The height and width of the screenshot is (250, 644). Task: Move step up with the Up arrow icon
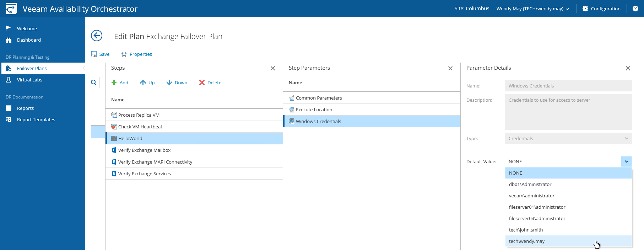tap(143, 83)
